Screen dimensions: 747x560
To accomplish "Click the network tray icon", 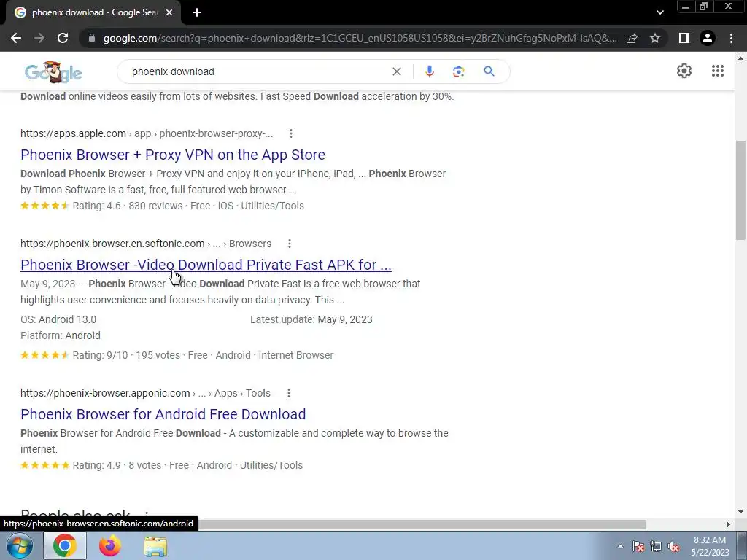I will pos(656,547).
